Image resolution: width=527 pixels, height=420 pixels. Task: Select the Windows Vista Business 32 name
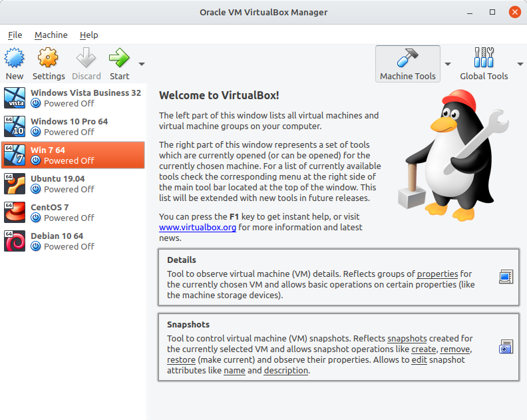86,93
